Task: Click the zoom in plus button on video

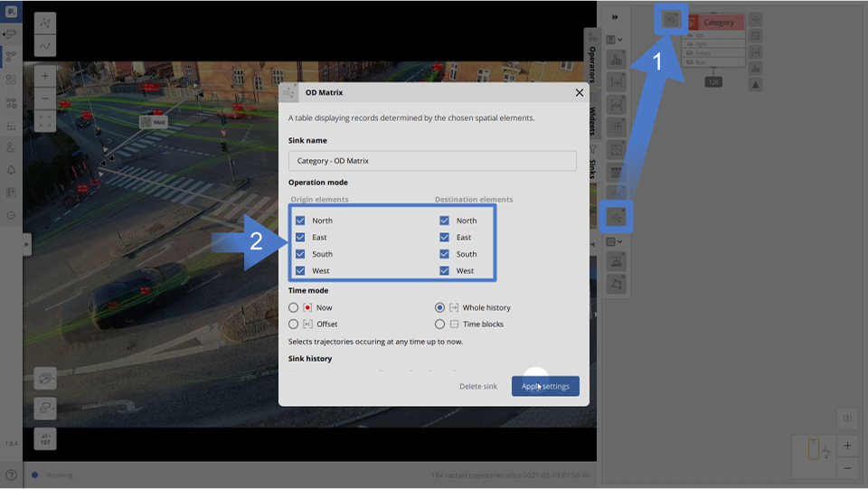Action: click(x=45, y=77)
